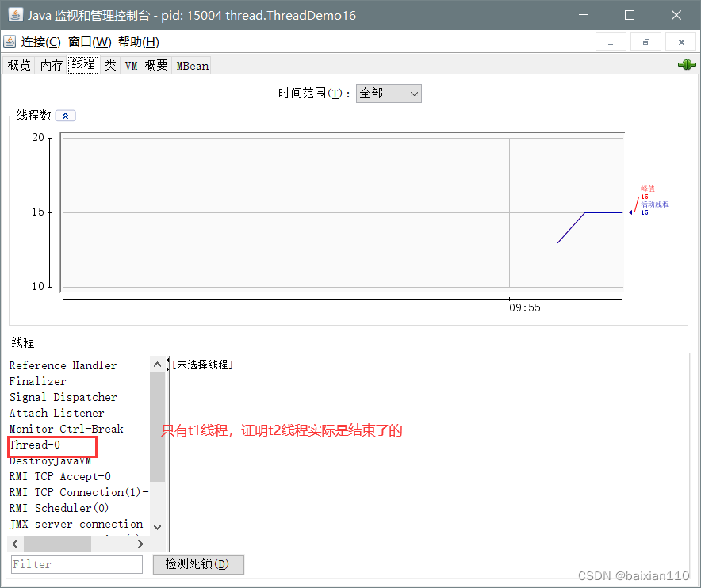This screenshot has height=588, width=701.
Task: Maximize the JConsole main window
Action: 630,15
